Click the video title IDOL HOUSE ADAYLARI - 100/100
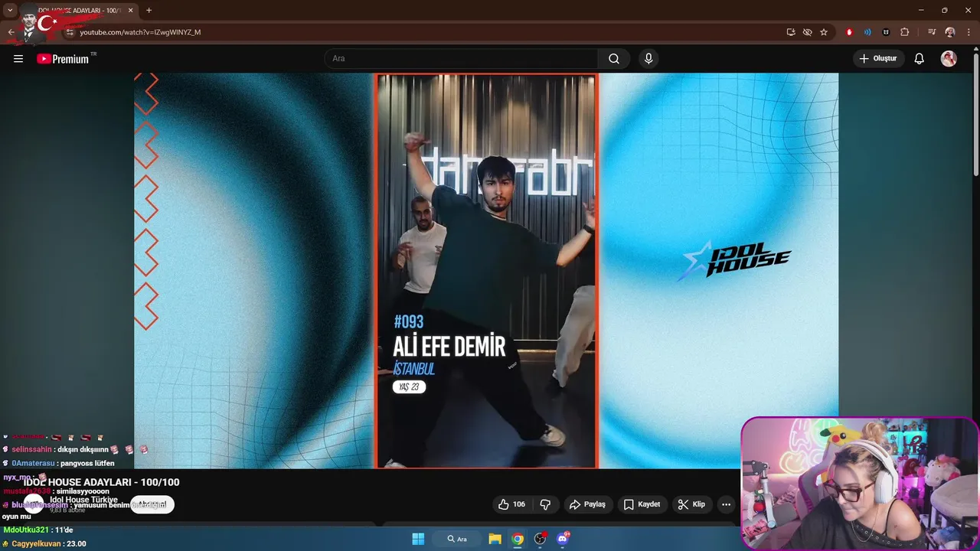This screenshot has width=980, height=551. tap(101, 482)
